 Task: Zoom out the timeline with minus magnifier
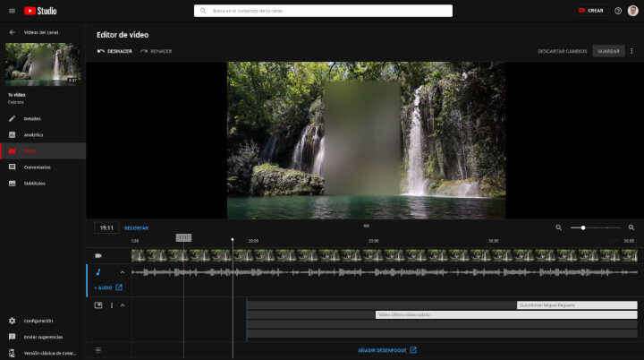coord(558,227)
